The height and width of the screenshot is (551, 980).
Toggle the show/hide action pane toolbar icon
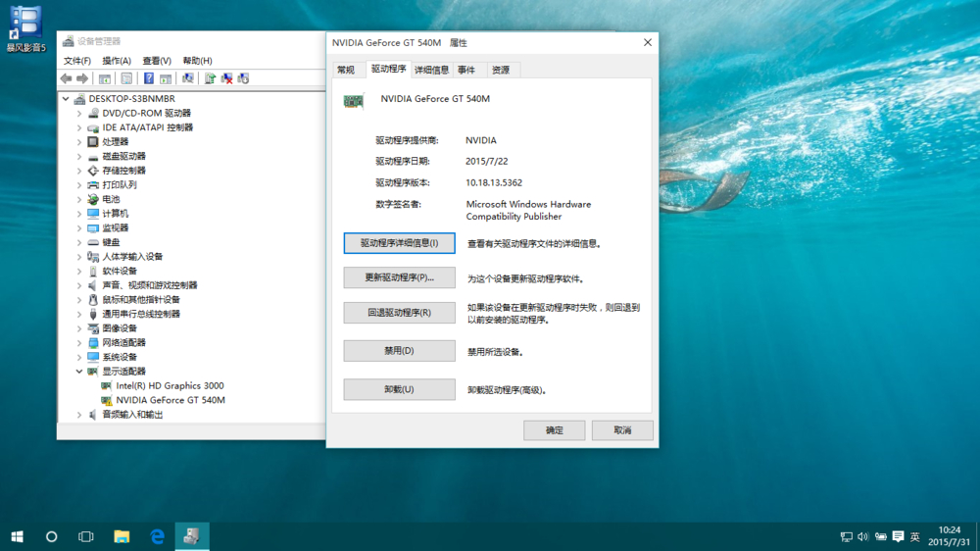(x=166, y=78)
